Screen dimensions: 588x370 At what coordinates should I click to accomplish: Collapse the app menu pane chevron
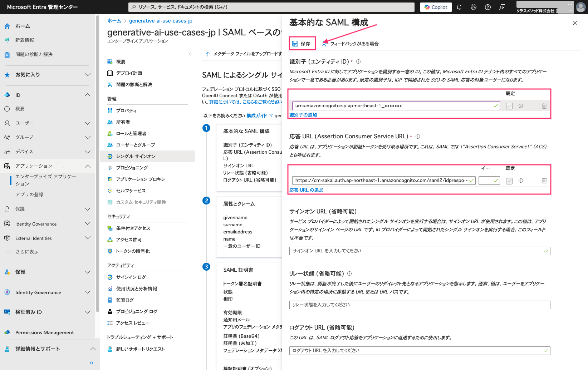pyautogui.click(x=191, y=54)
